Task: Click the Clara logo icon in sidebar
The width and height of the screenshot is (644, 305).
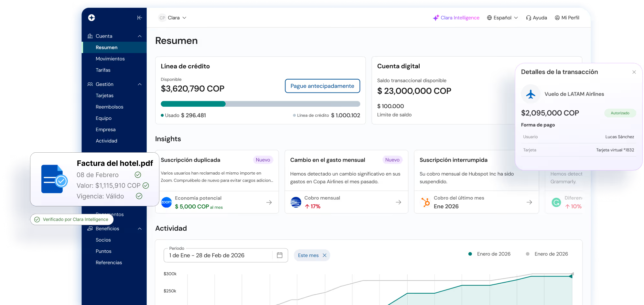Action: click(91, 17)
